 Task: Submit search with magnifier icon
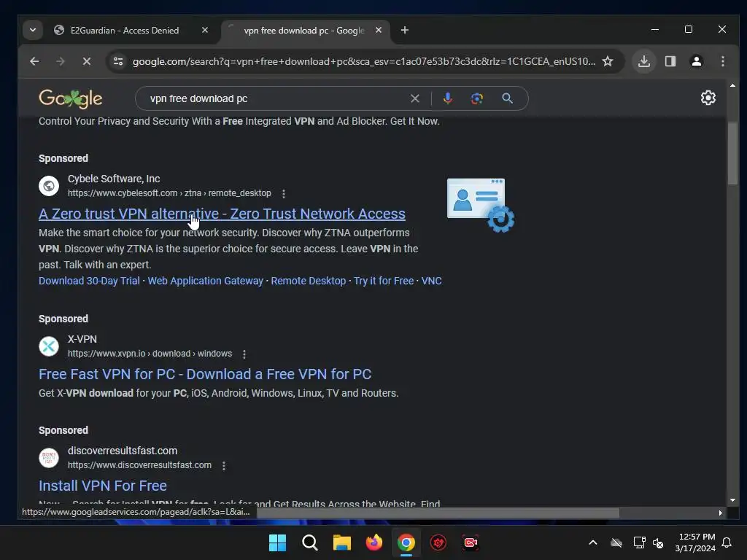[x=508, y=98]
